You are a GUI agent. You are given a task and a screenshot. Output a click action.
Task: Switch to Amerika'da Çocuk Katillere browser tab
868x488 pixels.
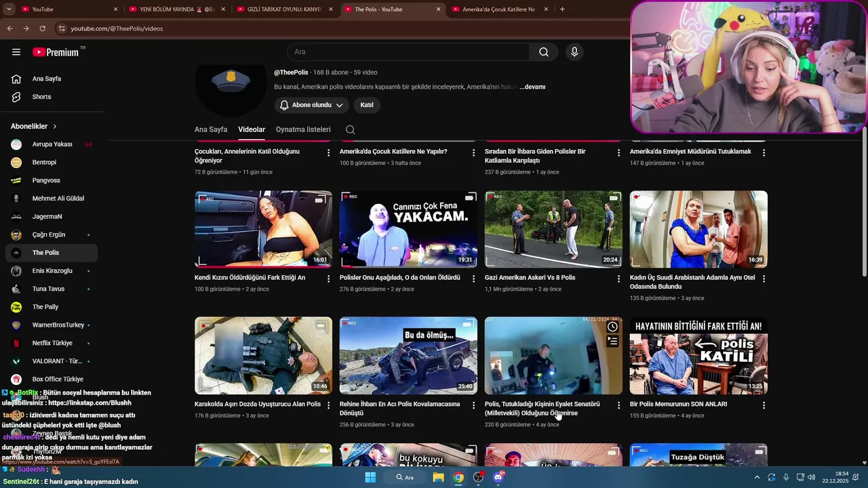498,9
